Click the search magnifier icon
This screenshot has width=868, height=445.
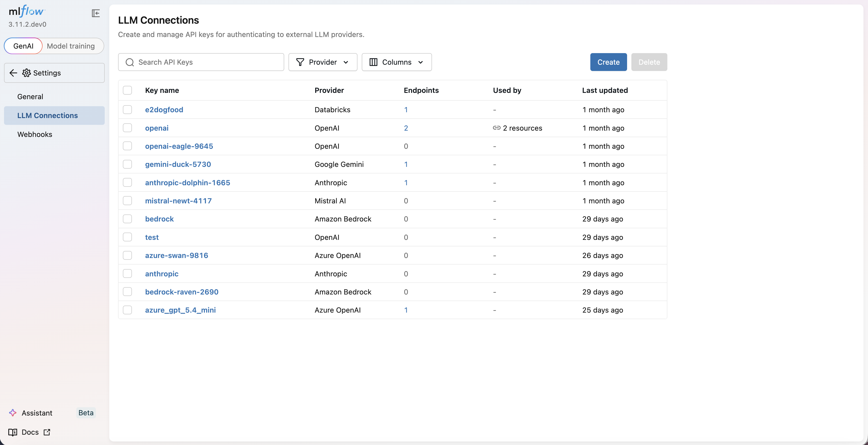pyautogui.click(x=130, y=62)
